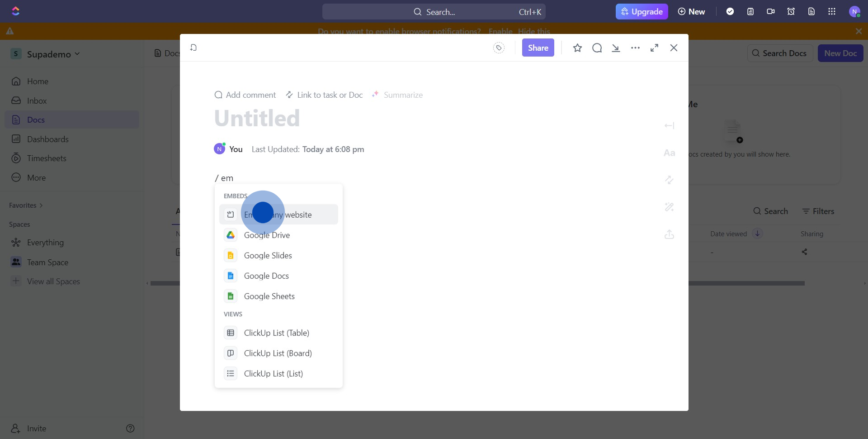
Task: Click the Share button
Action: click(538, 48)
